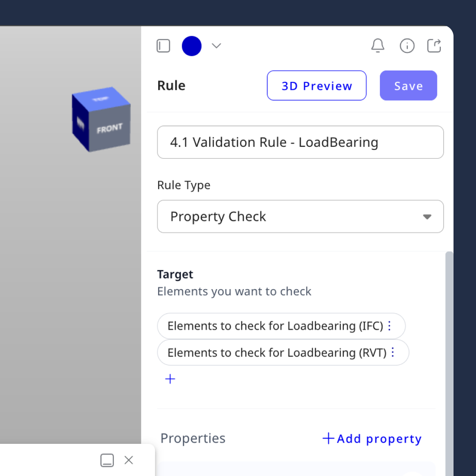Close the bottom popup with the X
The image size is (476, 476).
point(128,460)
